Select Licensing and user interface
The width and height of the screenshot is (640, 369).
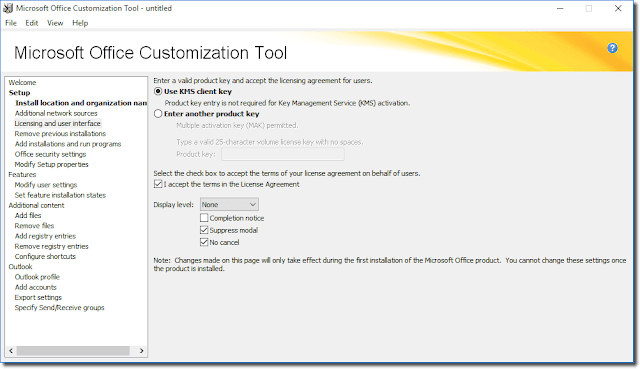[x=58, y=123]
